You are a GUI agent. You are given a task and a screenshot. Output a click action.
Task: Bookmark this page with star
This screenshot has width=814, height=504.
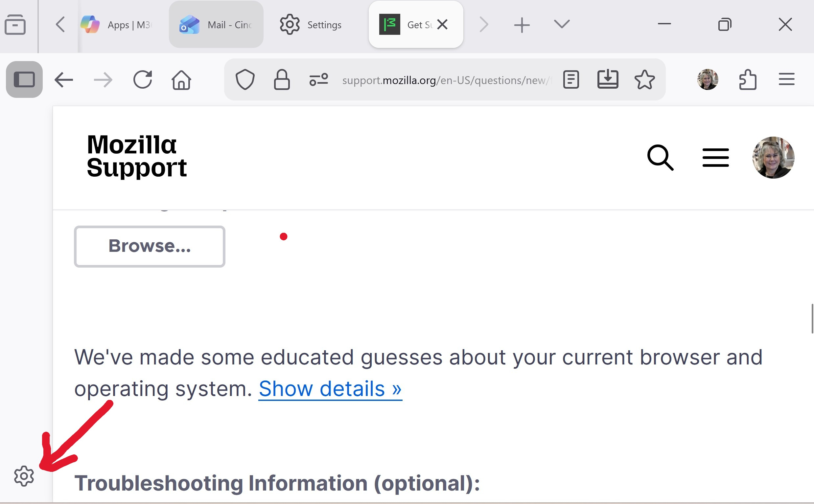coord(644,80)
